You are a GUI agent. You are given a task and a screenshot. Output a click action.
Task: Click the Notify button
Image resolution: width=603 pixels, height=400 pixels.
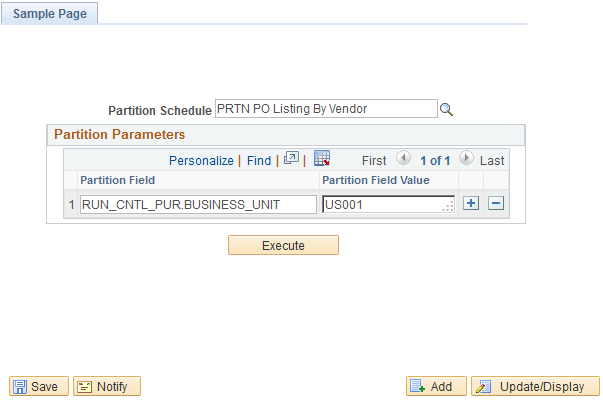[x=107, y=386]
